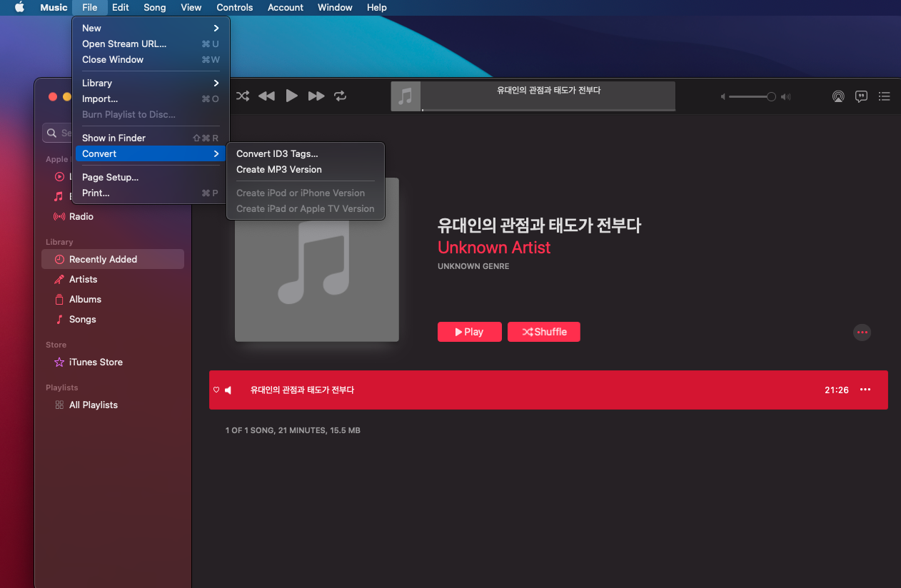Select Artists in the Library sidebar
Viewport: 901px width, 588px height.
point(113,279)
